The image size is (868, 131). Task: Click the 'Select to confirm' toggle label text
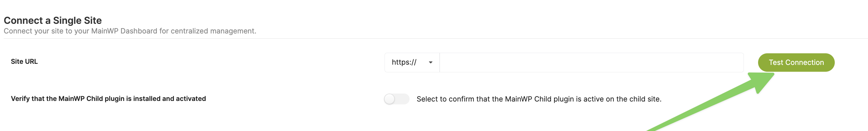[539, 99]
